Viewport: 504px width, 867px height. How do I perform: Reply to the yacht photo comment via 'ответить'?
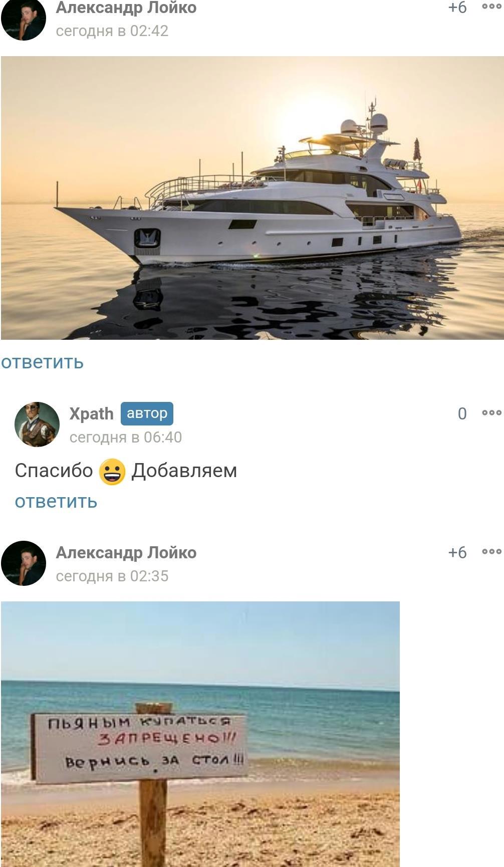[x=42, y=362]
